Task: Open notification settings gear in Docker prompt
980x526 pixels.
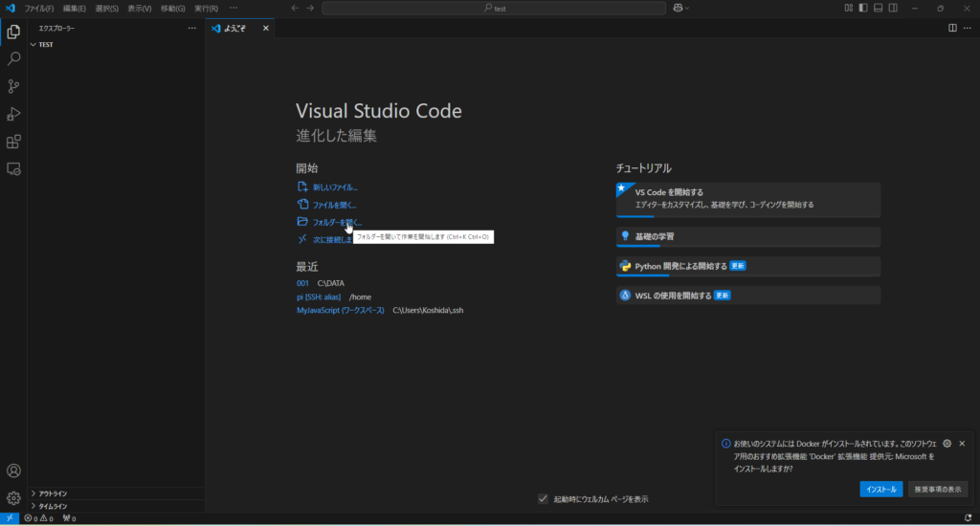Action: [947, 444]
